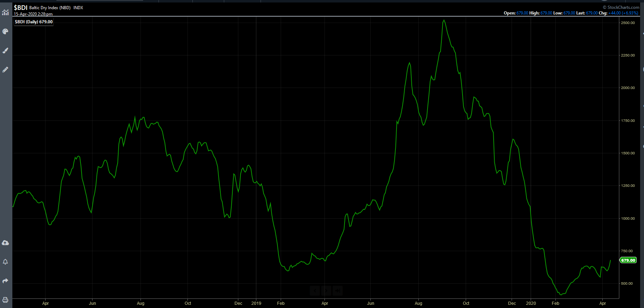The width and height of the screenshot is (644, 308).
Task: Click the $BDI (Daily) 679.00 legend label
Action: coord(34,22)
